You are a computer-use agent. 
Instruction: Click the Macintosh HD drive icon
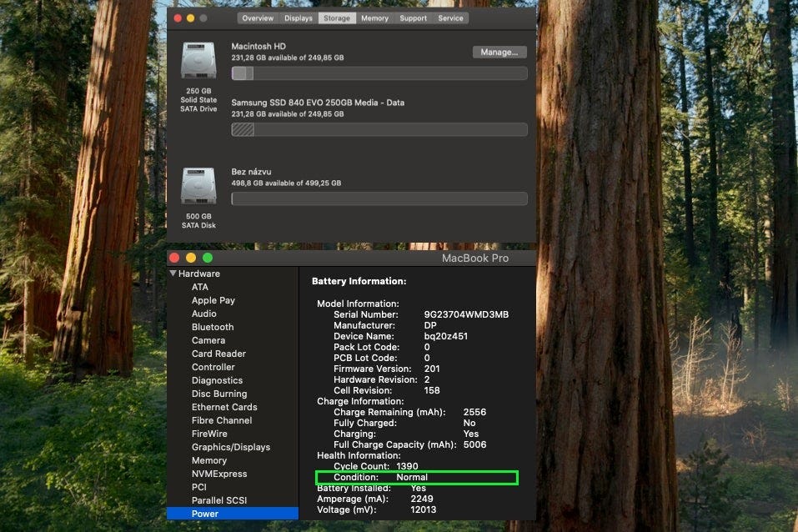(x=198, y=61)
